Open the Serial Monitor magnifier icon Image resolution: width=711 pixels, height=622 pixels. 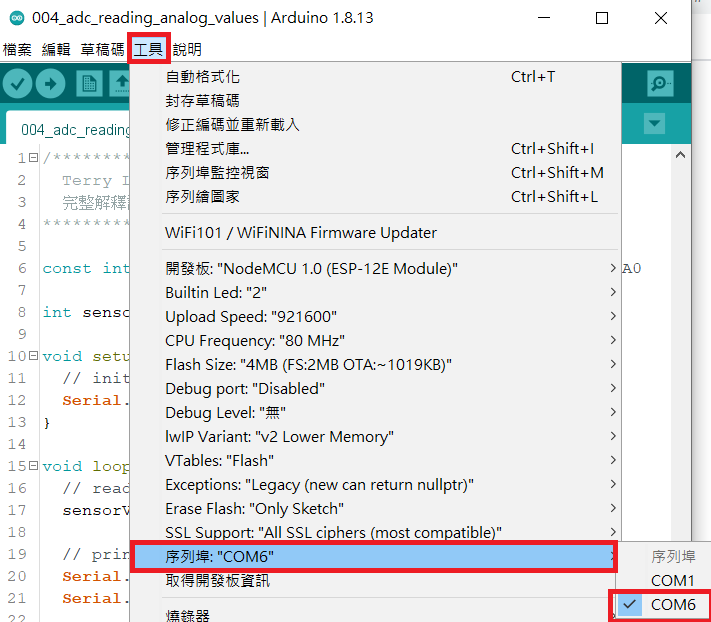pyautogui.click(x=660, y=84)
